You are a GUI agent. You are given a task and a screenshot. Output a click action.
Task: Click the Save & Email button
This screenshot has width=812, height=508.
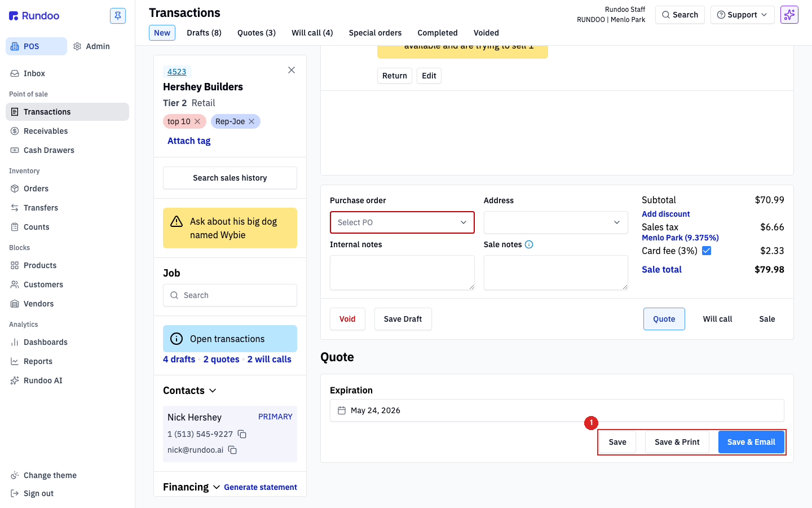pos(751,442)
